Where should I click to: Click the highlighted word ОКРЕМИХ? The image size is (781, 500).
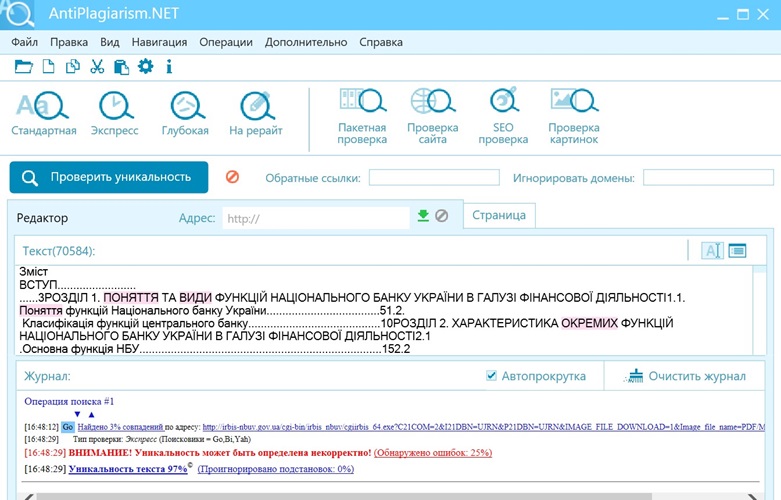click(x=589, y=323)
